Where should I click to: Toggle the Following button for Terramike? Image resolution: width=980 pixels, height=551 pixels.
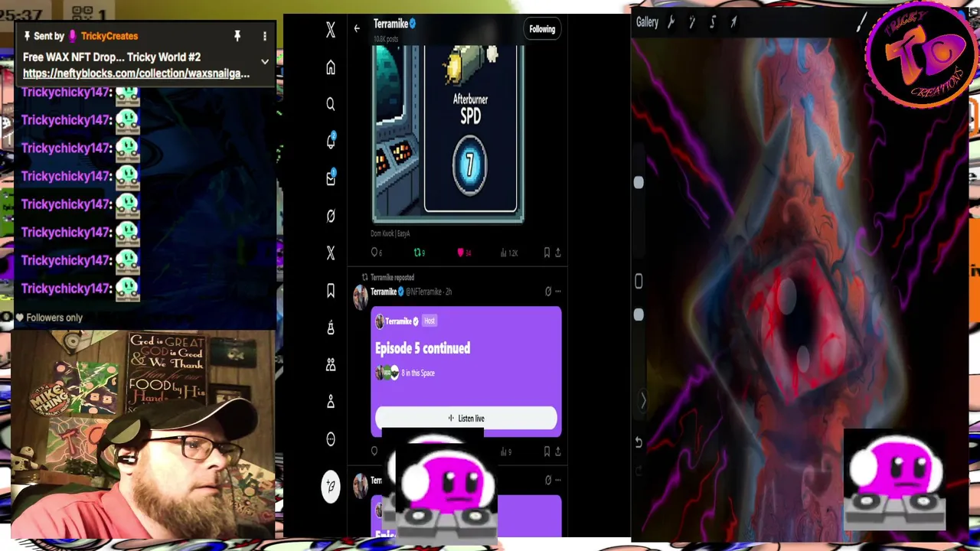542,29
